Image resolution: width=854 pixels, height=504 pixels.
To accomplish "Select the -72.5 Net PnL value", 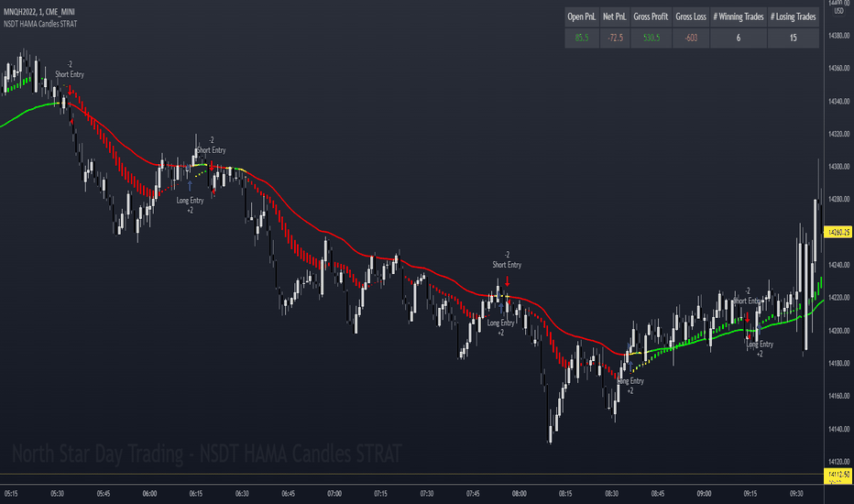I will (x=614, y=38).
